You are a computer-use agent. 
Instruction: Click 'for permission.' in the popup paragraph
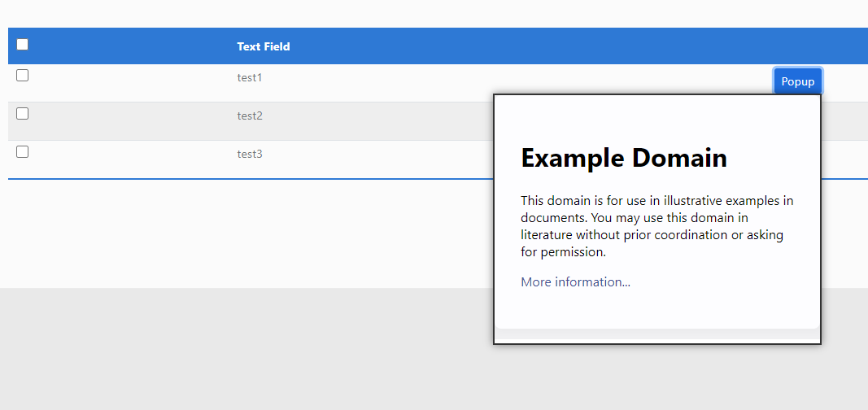(563, 252)
